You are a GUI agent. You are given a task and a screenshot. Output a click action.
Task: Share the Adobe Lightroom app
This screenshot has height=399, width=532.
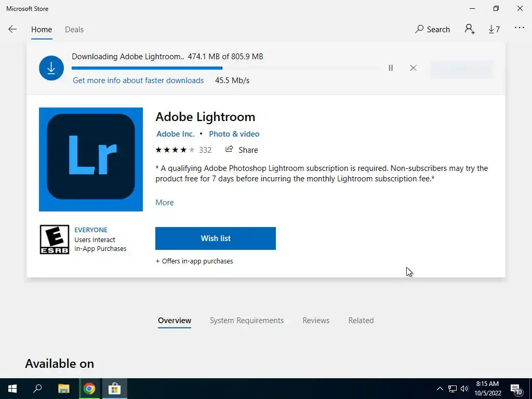pos(242,150)
